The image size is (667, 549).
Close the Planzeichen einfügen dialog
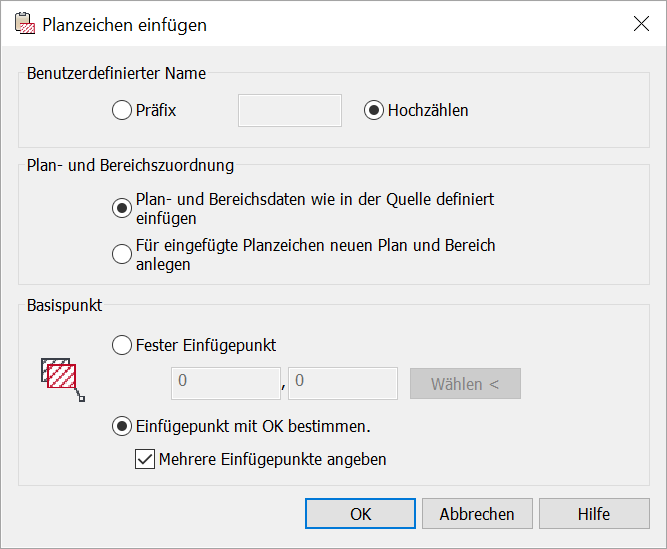click(x=641, y=24)
